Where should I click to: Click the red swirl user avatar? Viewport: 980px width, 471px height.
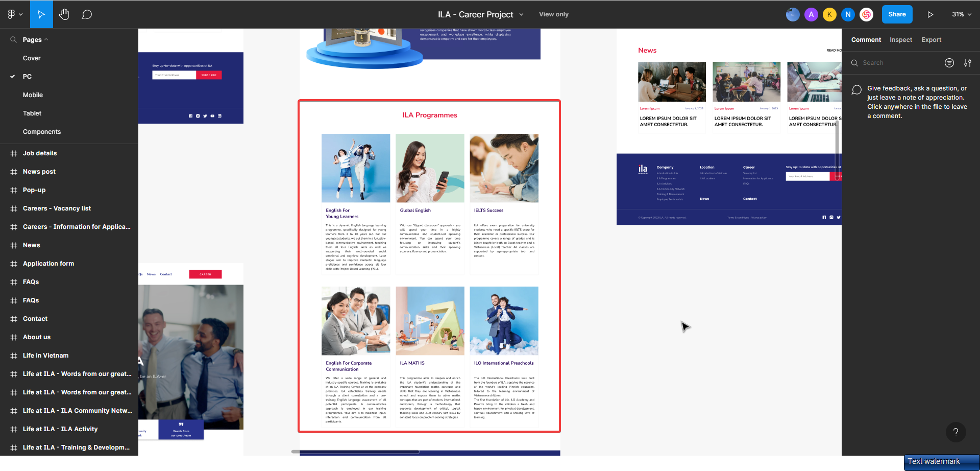866,14
